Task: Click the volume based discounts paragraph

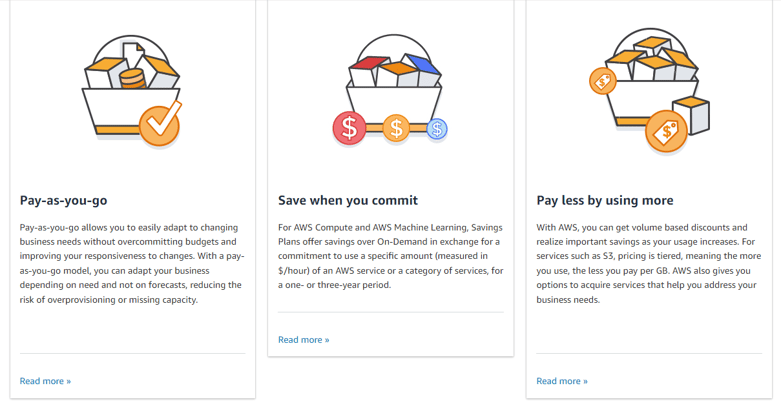Action: click(x=649, y=264)
